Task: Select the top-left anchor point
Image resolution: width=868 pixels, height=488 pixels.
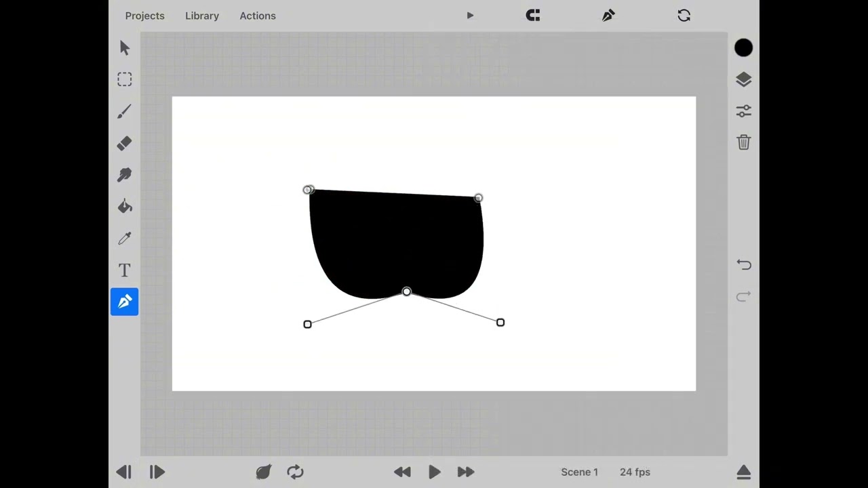Action: tap(308, 190)
